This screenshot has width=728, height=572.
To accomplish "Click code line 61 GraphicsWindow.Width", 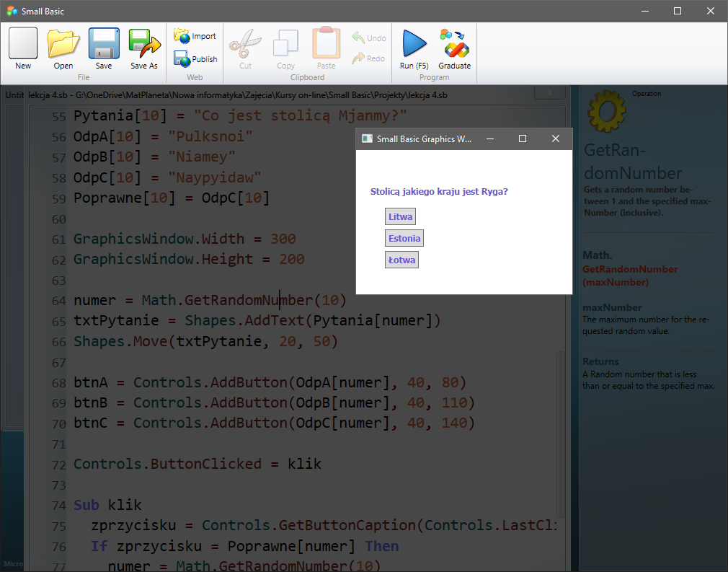I will [x=185, y=239].
